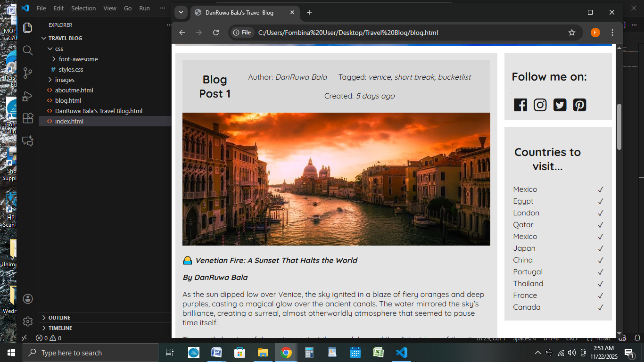Open the View menu in VS Code
The width and height of the screenshot is (644, 362).
click(110, 8)
